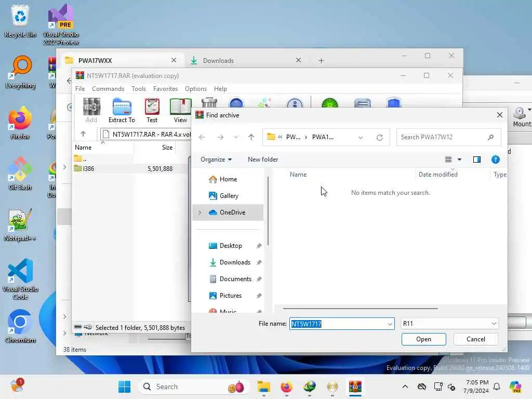Add a new Explorer tab
This screenshot has width=532, height=399.
pyautogui.click(x=321, y=61)
